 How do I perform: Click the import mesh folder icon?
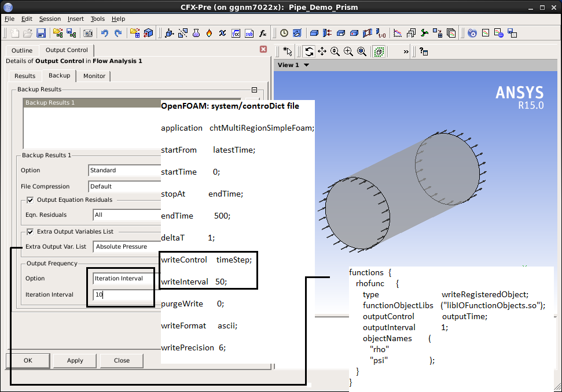pyautogui.click(x=135, y=34)
